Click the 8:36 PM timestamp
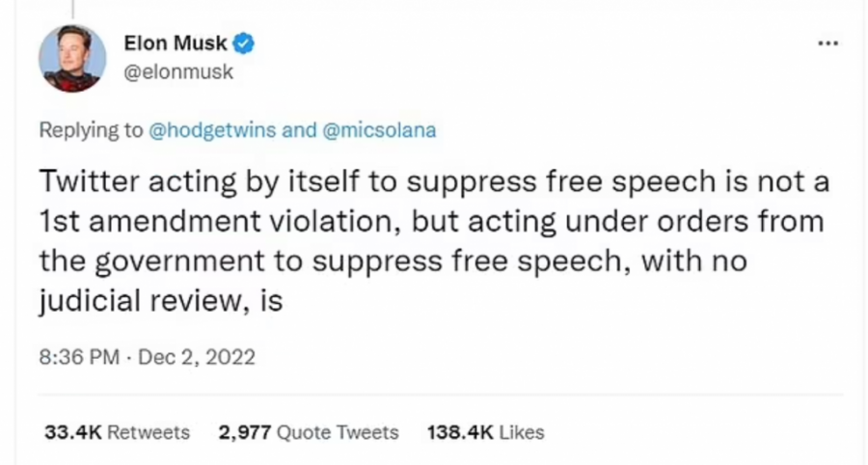This screenshot has height=465, width=868. (x=79, y=357)
